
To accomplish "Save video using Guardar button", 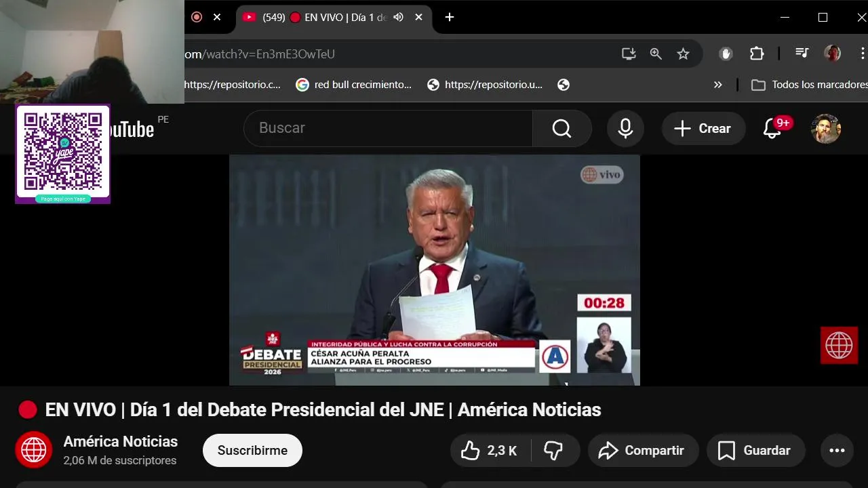I will tap(755, 451).
